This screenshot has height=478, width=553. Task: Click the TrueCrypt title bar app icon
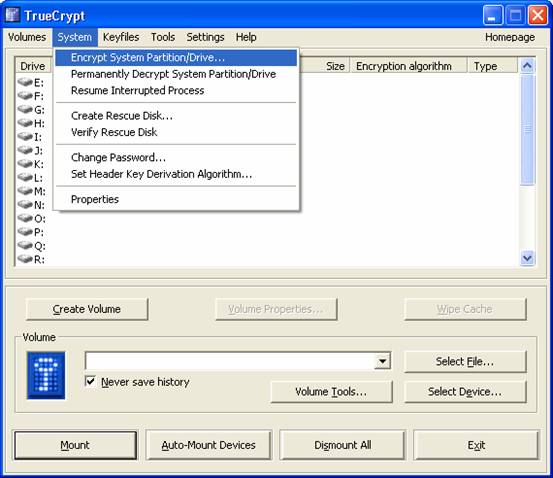coord(12,16)
